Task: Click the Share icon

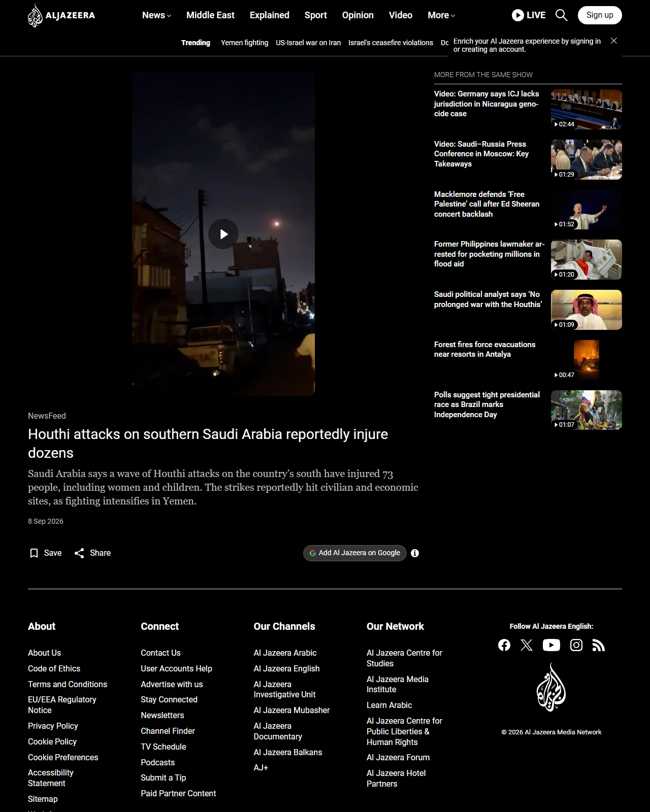Action: tap(79, 553)
